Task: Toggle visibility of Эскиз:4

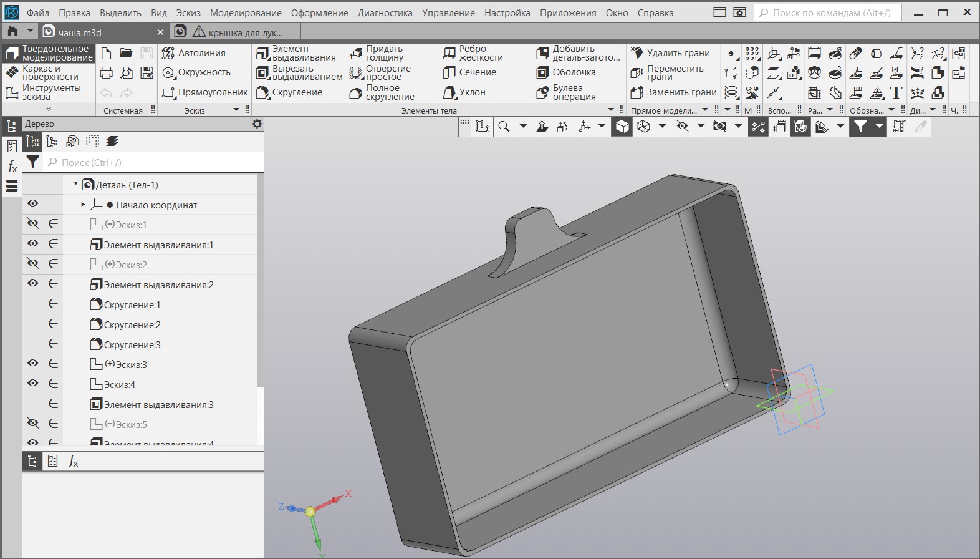Action: 33,384
